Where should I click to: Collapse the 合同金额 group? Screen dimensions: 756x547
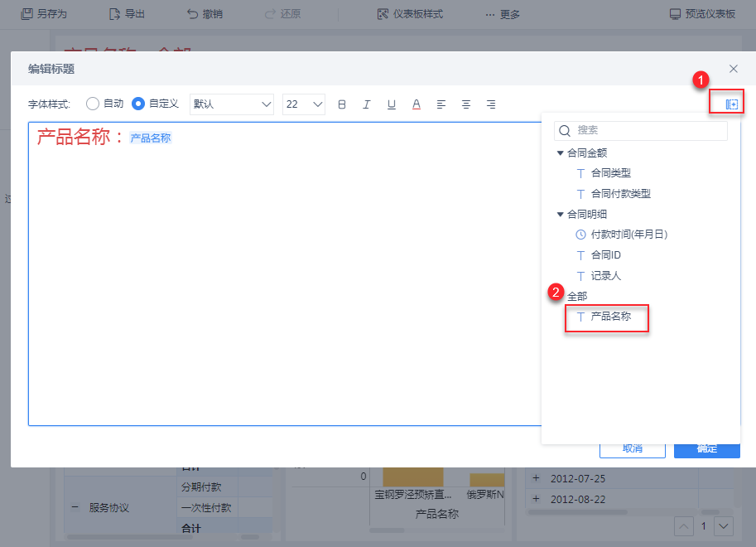click(x=561, y=153)
